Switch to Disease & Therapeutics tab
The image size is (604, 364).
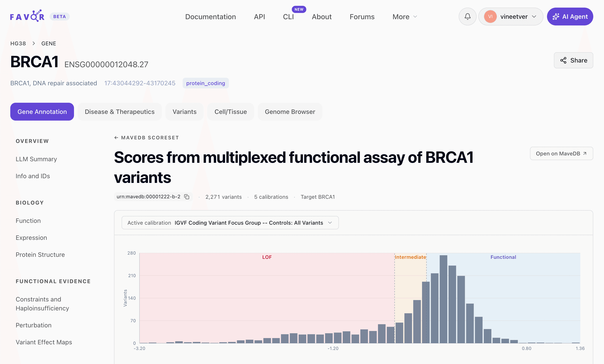coord(120,112)
